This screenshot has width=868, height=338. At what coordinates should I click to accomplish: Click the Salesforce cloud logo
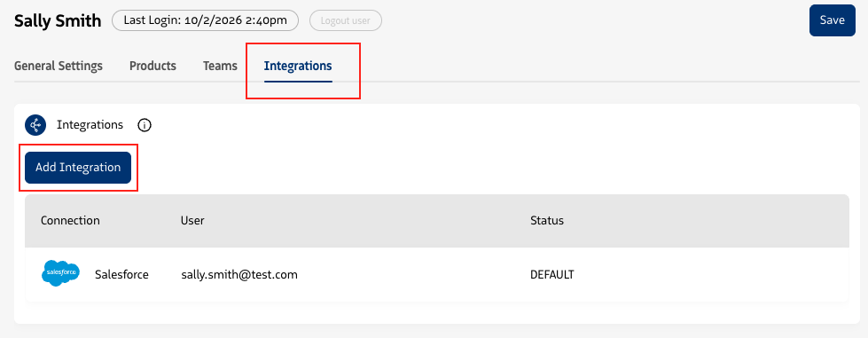(61, 273)
